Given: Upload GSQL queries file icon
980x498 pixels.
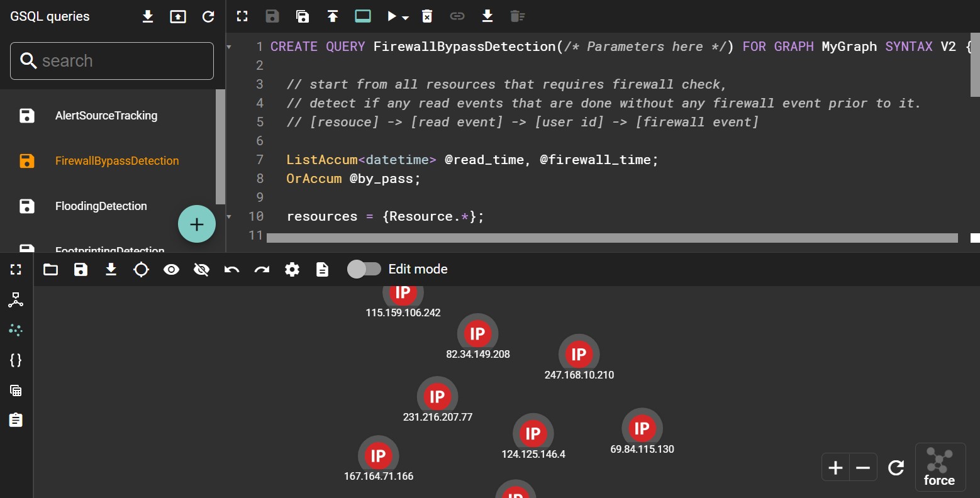Looking at the screenshot, I should pos(178,17).
